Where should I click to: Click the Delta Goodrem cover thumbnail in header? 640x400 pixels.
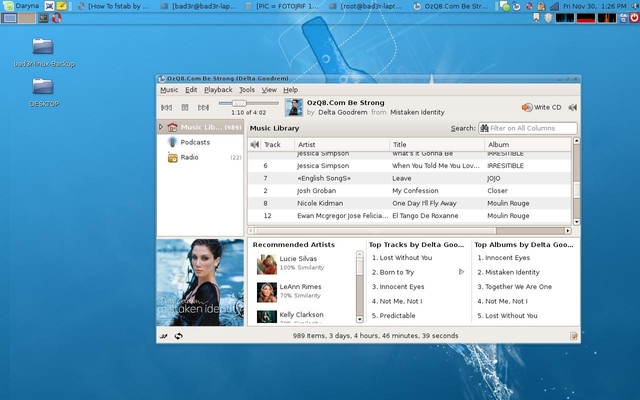tap(293, 107)
